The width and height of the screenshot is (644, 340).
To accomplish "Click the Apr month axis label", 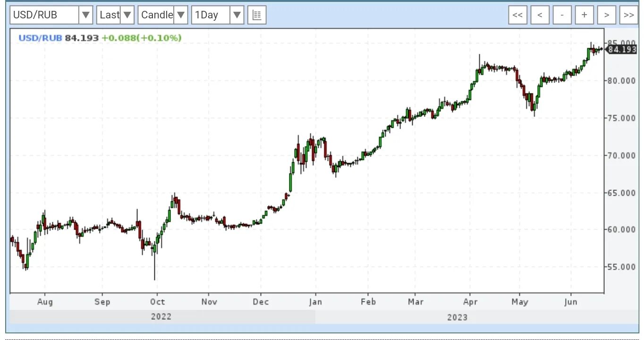I will click(x=470, y=302).
